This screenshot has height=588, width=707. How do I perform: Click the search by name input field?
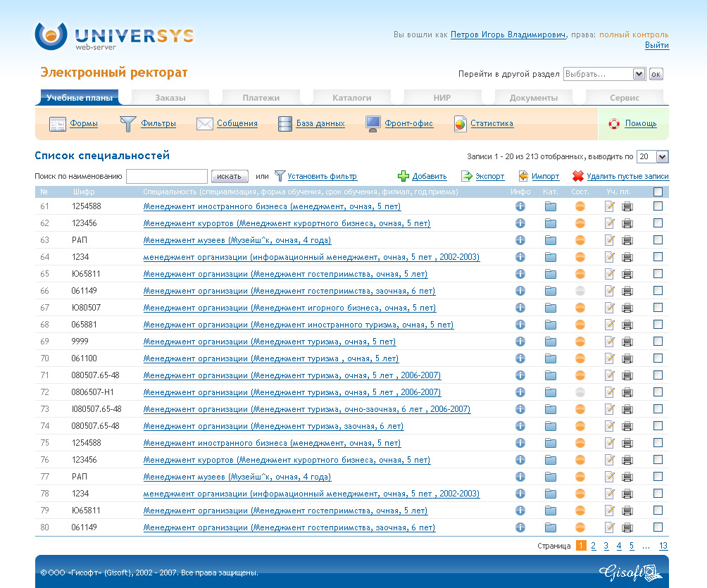pyautogui.click(x=167, y=177)
